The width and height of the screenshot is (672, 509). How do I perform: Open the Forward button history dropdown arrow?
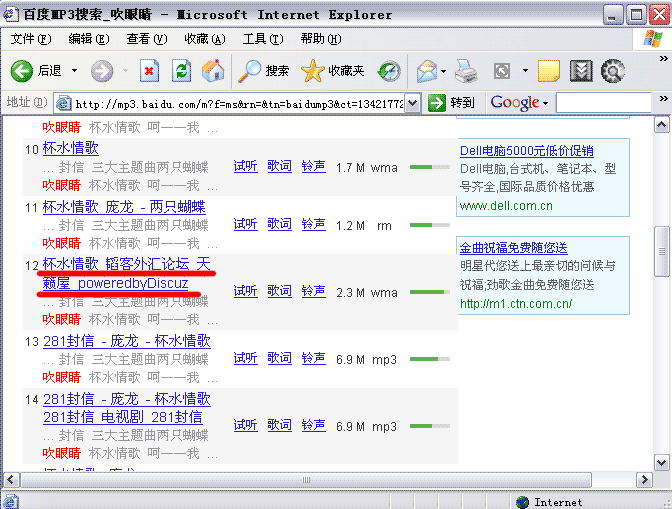pos(126,70)
